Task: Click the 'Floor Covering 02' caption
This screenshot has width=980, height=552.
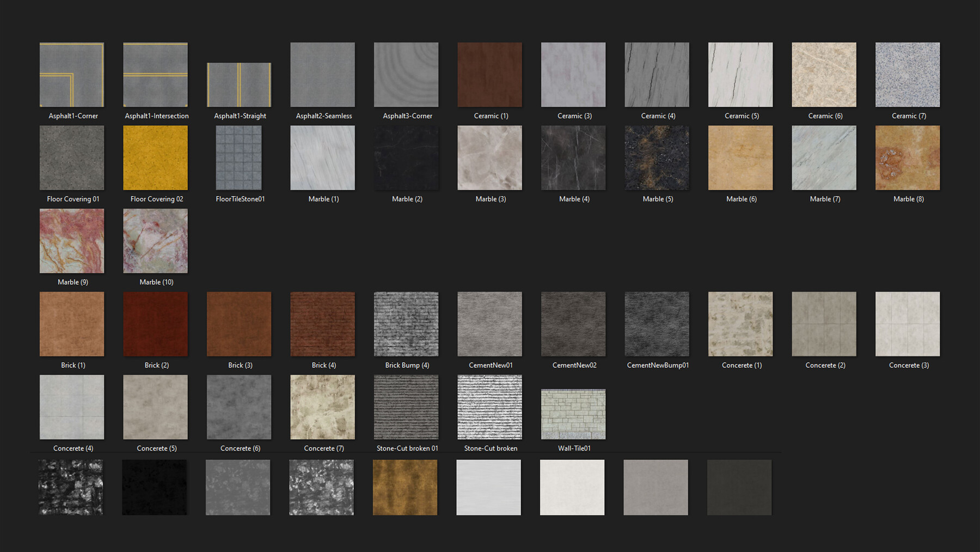Action: point(157,199)
